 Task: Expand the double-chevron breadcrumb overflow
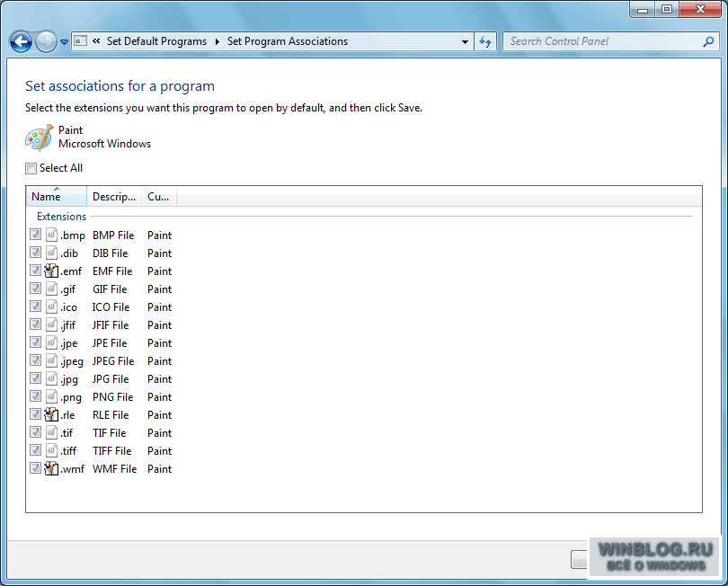click(x=96, y=41)
